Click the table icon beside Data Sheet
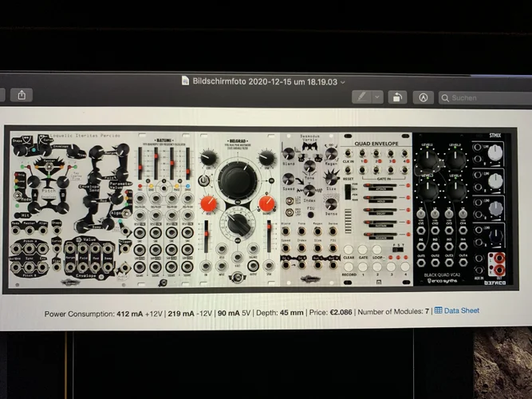Viewport: 532px width, 399px height. [x=439, y=310]
